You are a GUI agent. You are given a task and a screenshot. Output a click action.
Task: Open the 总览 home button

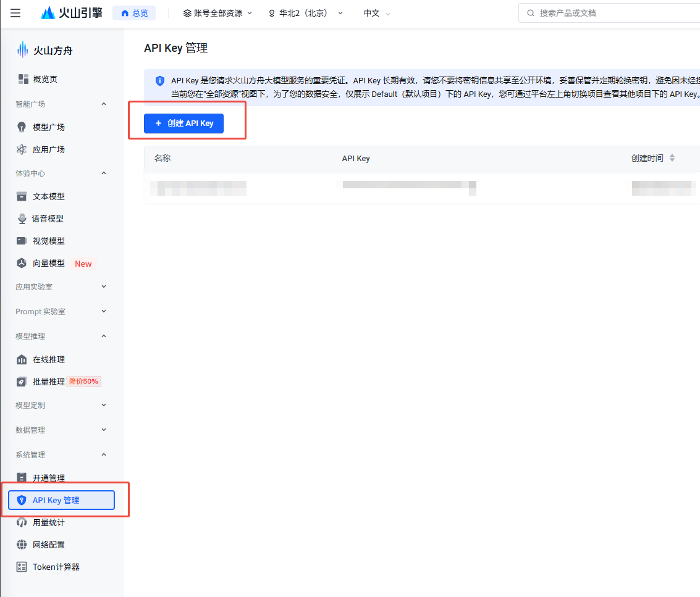(134, 13)
